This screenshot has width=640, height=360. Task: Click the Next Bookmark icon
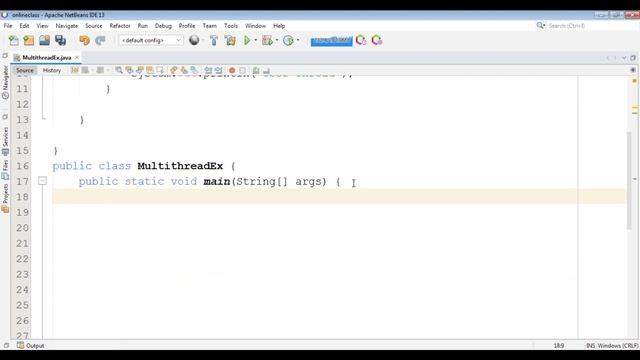(184, 70)
